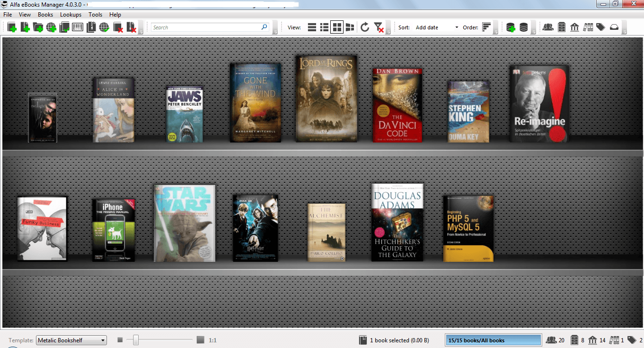The image size is (644, 348).
Task: Switch to cover flow view
Action: coord(350,27)
